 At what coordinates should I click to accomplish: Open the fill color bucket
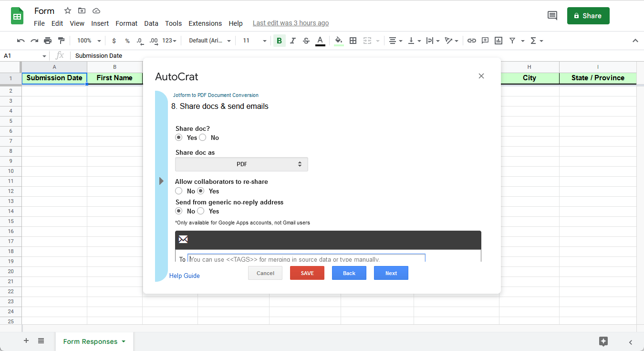click(339, 41)
